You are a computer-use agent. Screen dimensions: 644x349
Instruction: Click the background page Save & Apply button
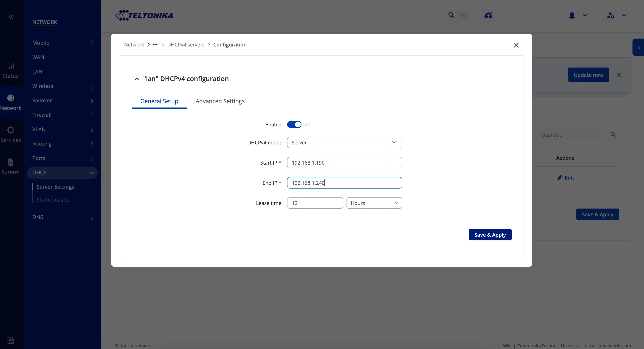[x=598, y=214]
